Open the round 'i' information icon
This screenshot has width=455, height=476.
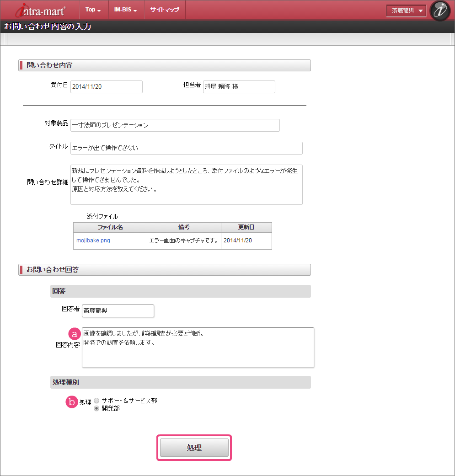click(x=440, y=11)
